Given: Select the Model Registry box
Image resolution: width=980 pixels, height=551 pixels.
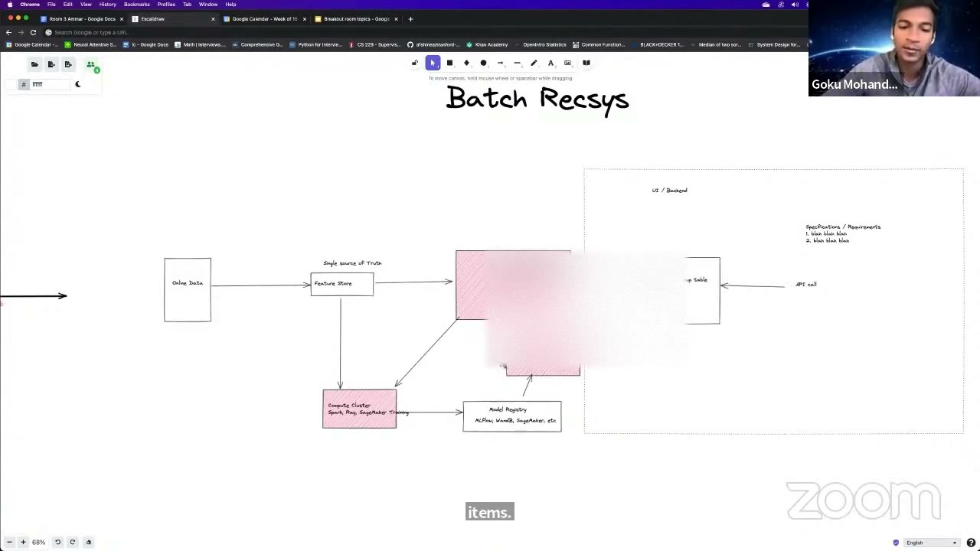Looking at the screenshot, I should [512, 416].
